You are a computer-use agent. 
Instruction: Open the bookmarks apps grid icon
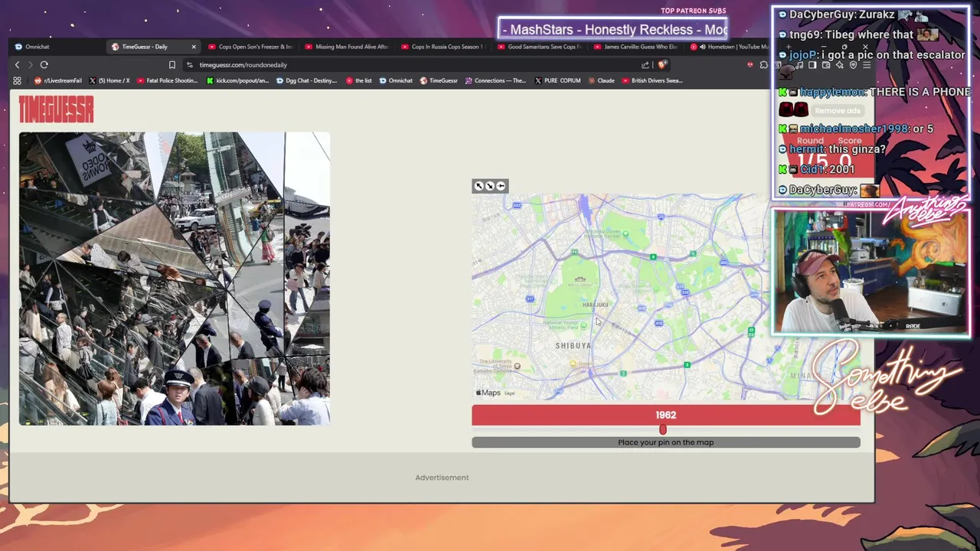pyautogui.click(x=17, y=80)
